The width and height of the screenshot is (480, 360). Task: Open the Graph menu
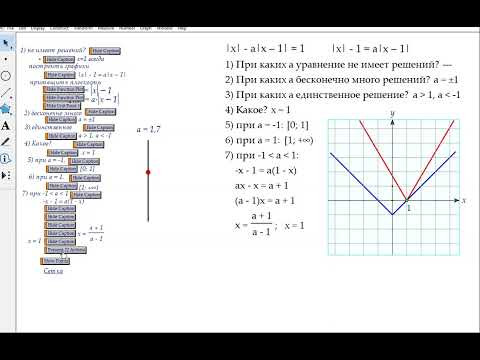146,29
